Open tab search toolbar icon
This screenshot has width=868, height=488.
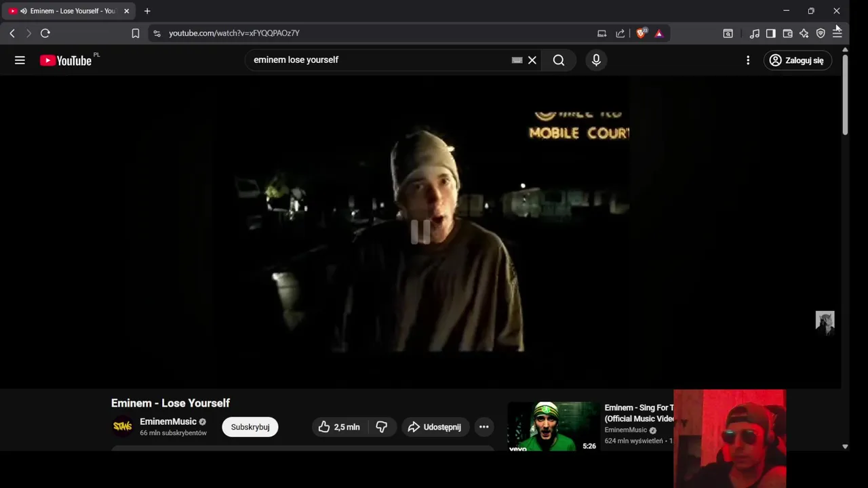coord(728,33)
